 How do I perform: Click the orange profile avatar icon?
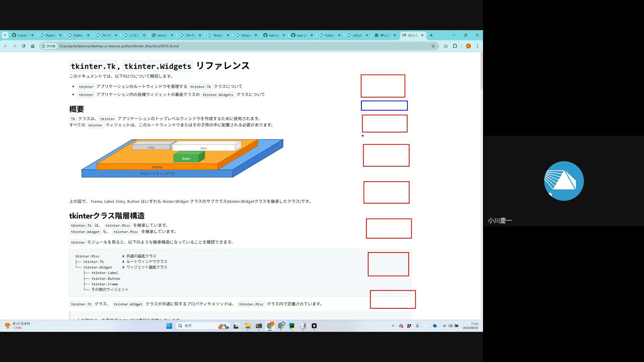(x=468, y=46)
